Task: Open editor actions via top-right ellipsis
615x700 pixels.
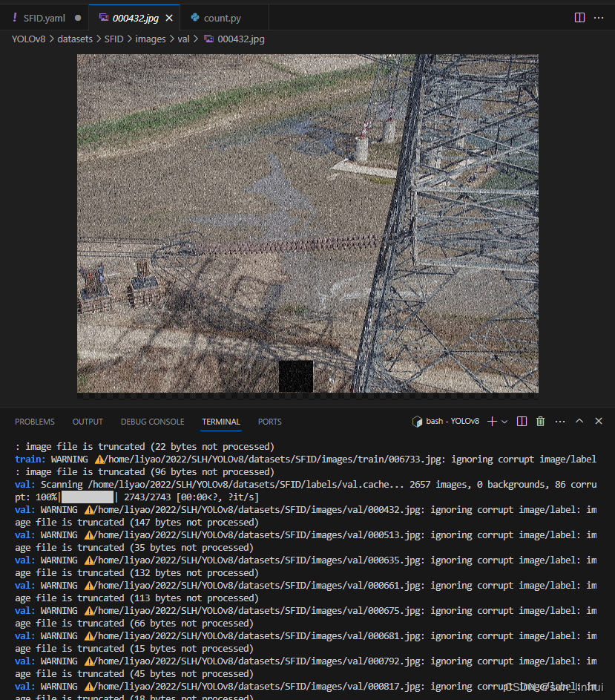Action: tap(598, 17)
